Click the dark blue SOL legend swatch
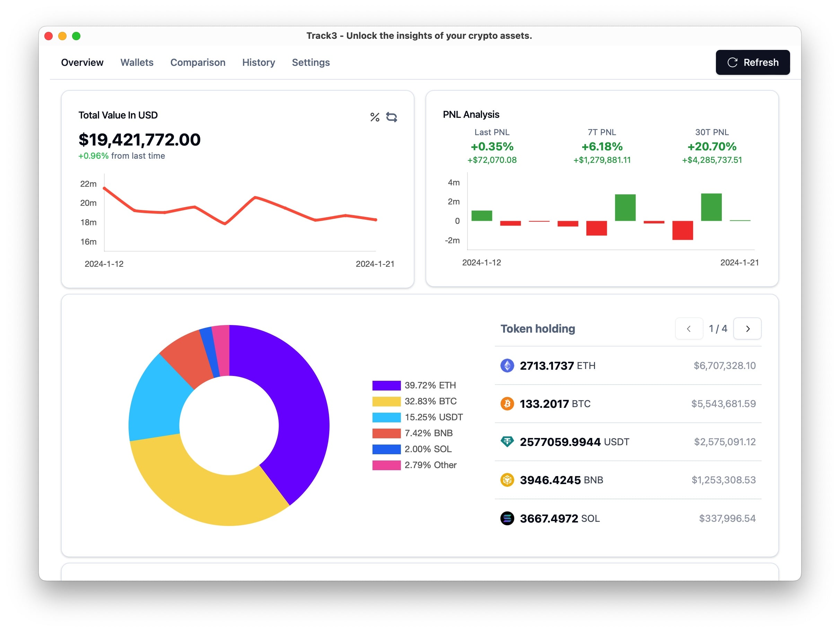840x632 pixels. pos(386,449)
